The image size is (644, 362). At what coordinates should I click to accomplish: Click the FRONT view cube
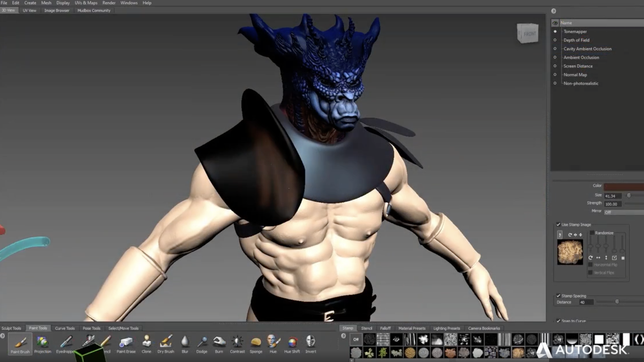coord(528,33)
